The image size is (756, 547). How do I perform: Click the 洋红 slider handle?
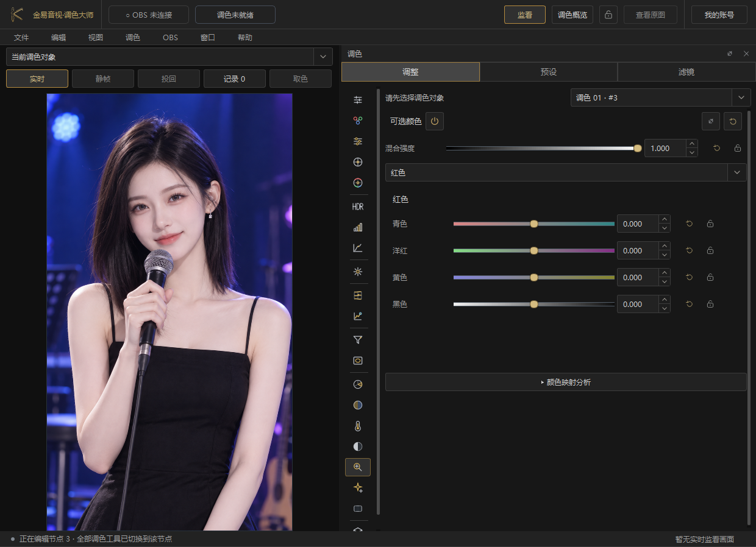point(534,250)
